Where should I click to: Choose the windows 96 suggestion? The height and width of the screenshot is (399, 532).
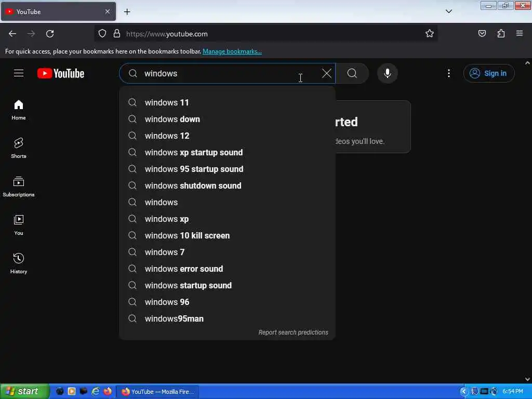pos(227,302)
